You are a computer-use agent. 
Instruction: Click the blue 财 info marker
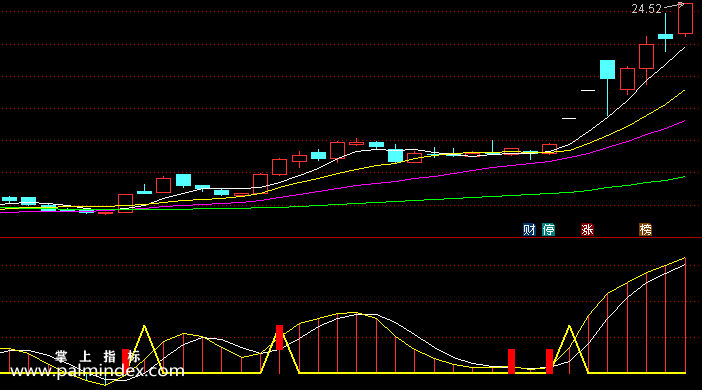pyautogui.click(x=529, y=230)
